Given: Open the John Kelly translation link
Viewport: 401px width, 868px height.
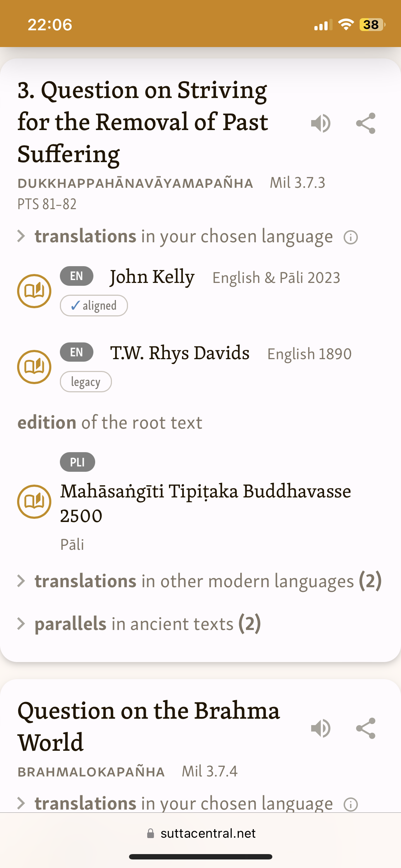Looking at the screenshot, I should (152, 277).
